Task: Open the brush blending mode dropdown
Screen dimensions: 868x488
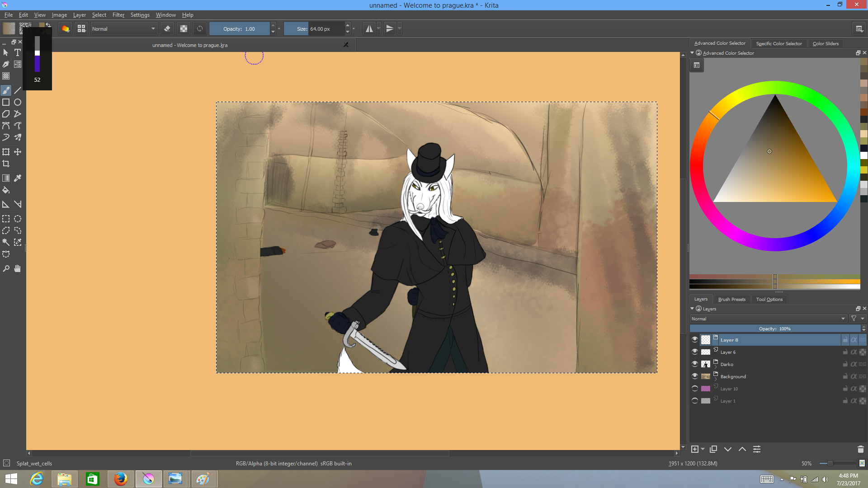Action: coord(123,28)
